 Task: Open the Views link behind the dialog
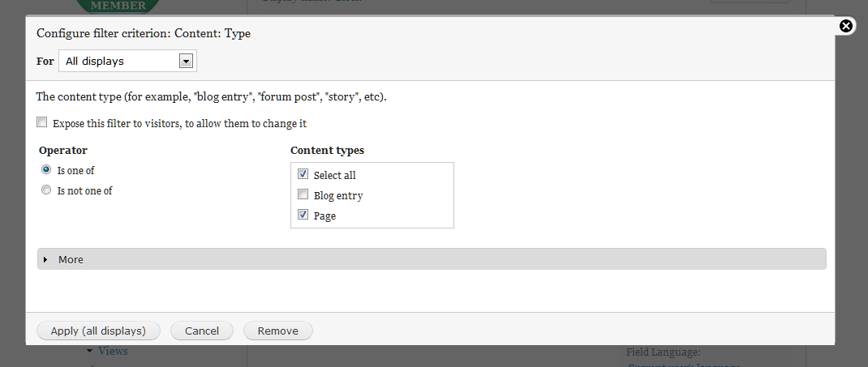(x=113, y=351)
